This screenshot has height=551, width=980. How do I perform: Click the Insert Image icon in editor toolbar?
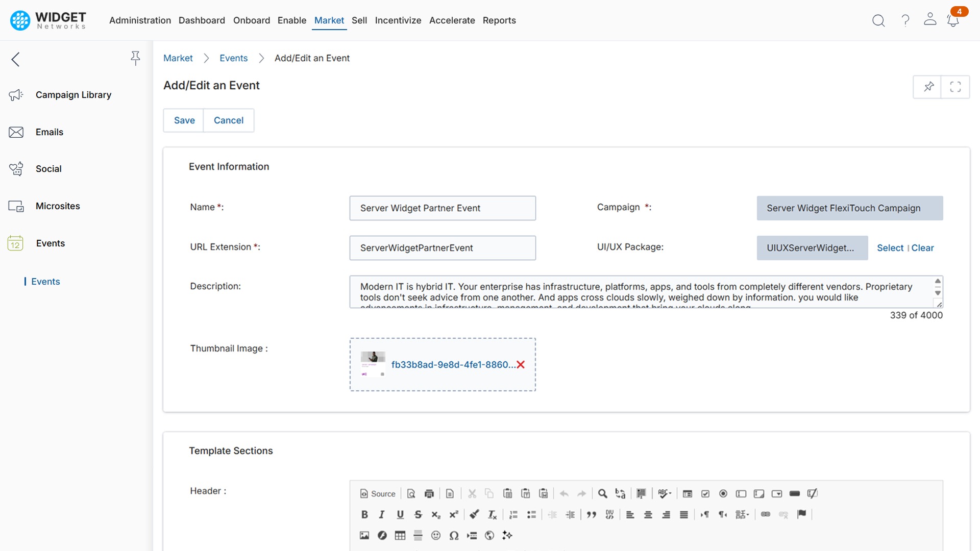click(x=364, y=535)
